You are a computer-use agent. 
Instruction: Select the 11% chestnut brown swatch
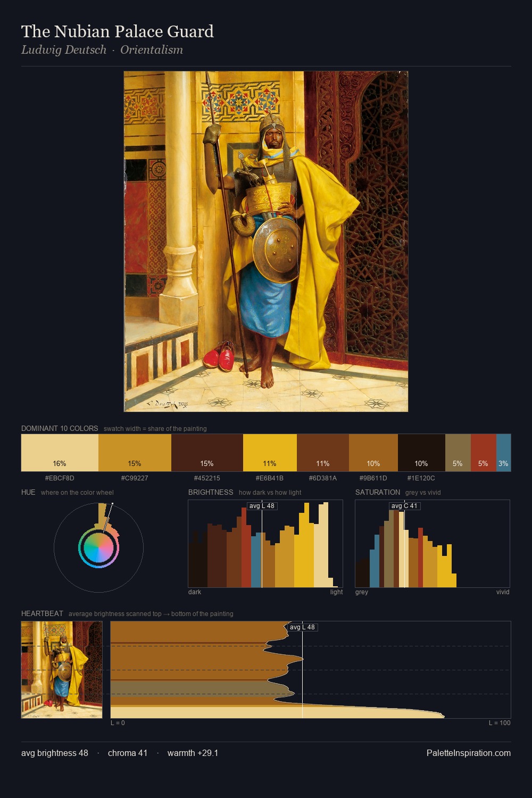pyautogui.click(x=323, y=453)
